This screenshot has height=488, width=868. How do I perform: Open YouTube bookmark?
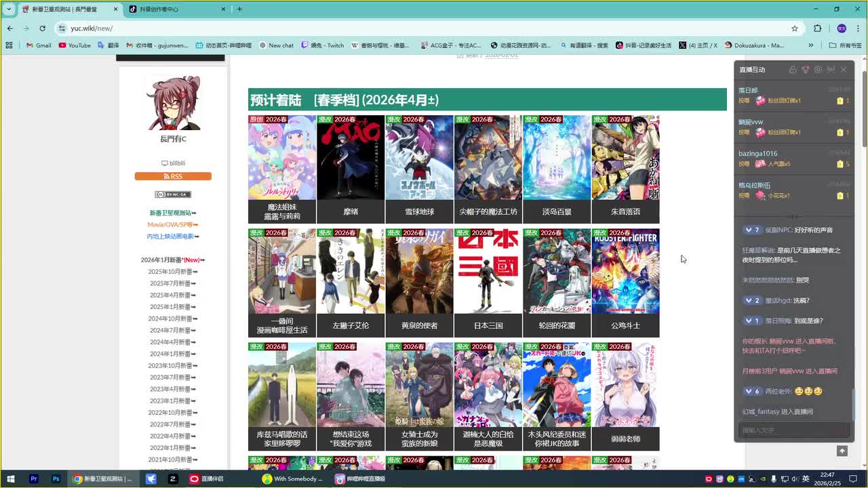coord(75,45)
